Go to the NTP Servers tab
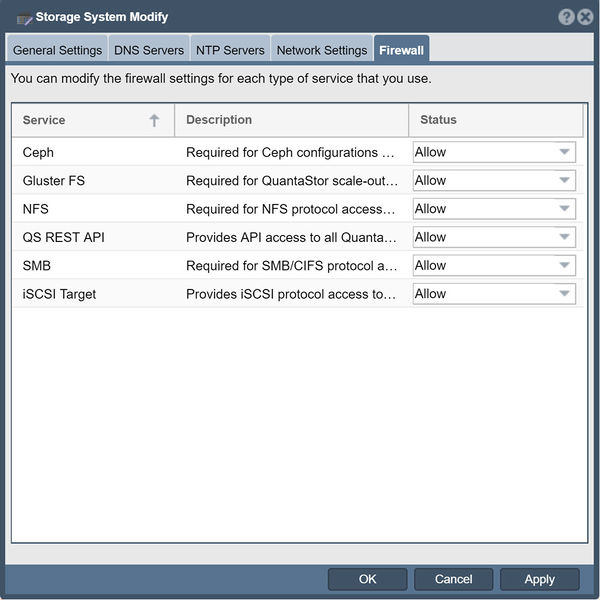The height and width of the screenshot is (600, 600). 230,50
